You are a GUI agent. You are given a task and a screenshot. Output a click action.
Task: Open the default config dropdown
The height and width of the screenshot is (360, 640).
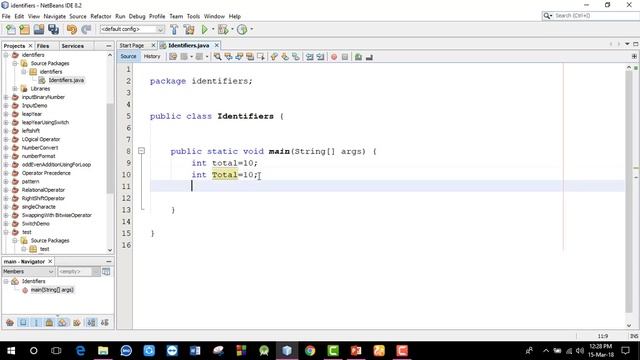[x=132, y=29]
